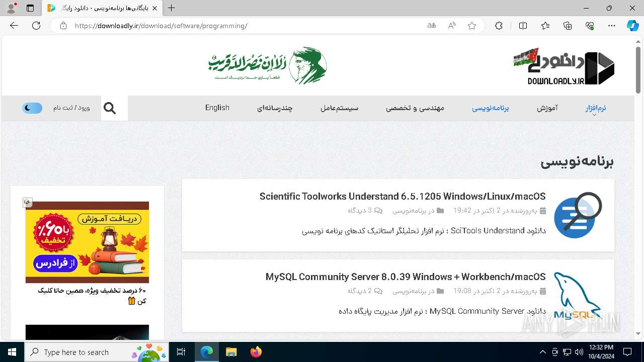Open MySQL Community Server post title

(x=406, y=277)
